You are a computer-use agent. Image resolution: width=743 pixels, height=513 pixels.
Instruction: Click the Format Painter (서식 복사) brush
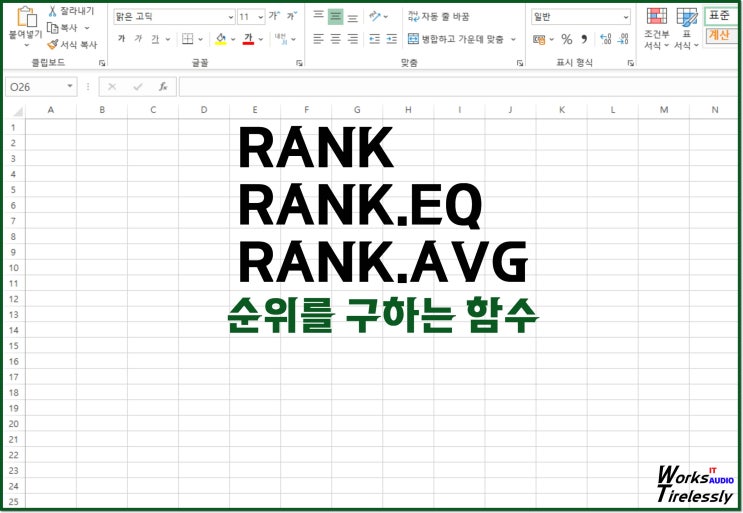72,45
